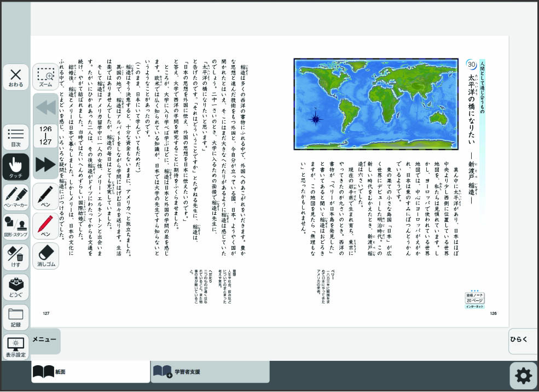539x392 pixels.
Task: Click the page number 126
Action: pos(493,313)
